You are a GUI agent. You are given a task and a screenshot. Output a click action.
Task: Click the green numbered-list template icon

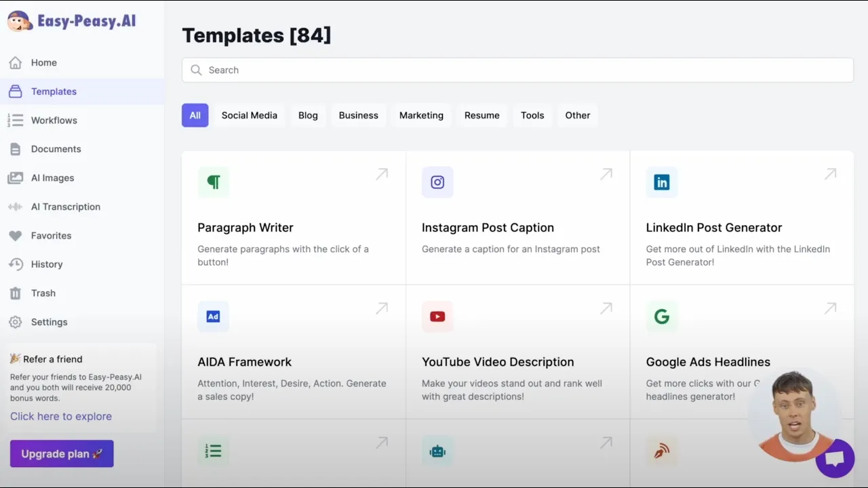click(x=214, y=451)
